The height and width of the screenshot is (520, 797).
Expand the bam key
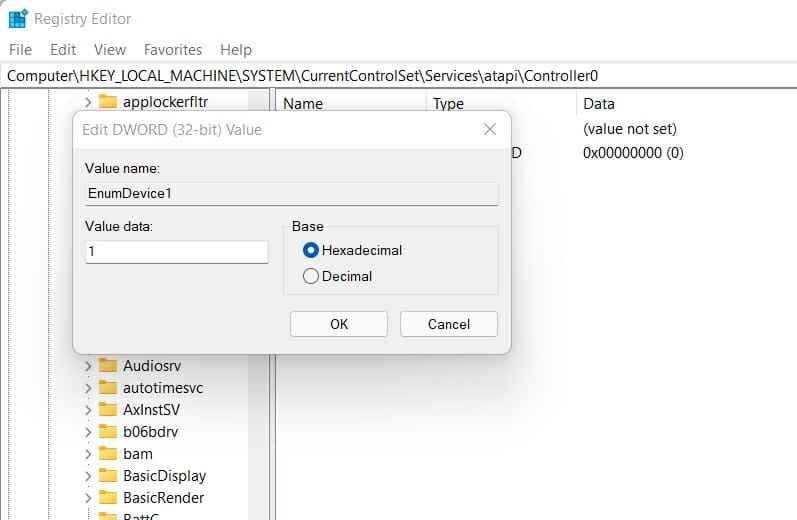click(x=88, y=454)
